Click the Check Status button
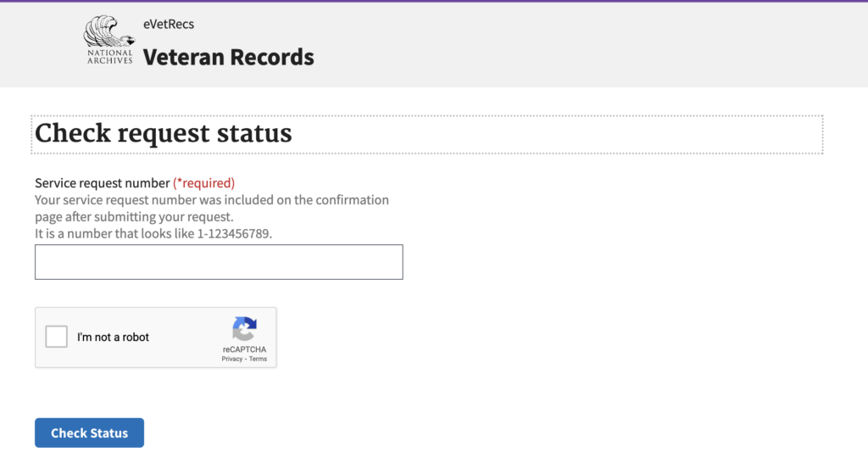This screenshot has height=452, width=868. pyautogui.click(x=89, y=432)
